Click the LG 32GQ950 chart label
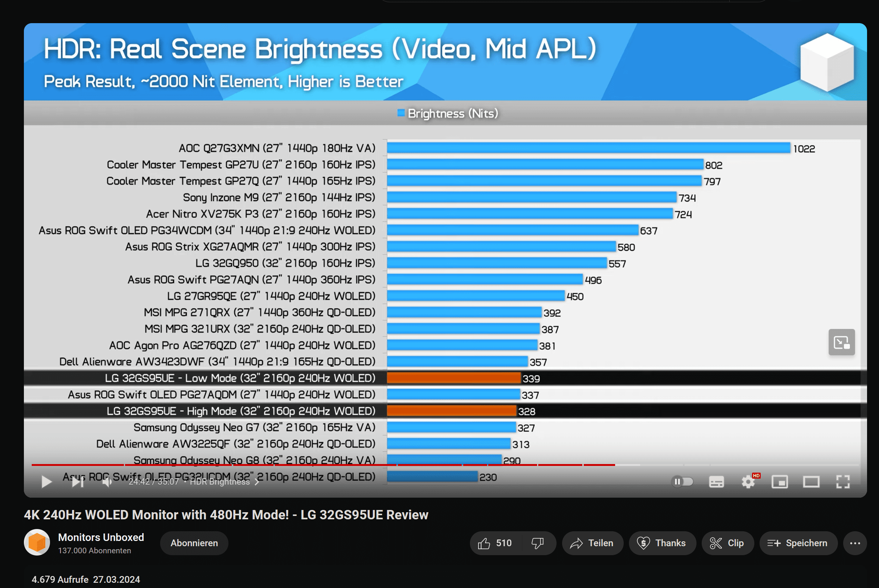Viewport: 879px width, 588px height. tap(285, 263)
